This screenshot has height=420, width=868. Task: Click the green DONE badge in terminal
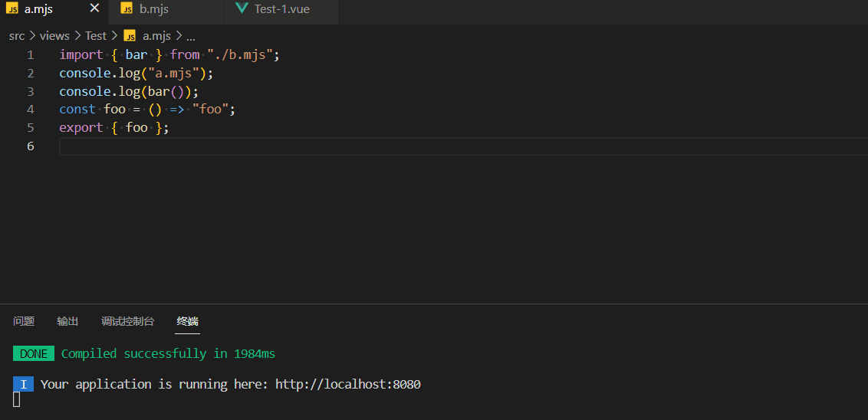pos(34,353)
